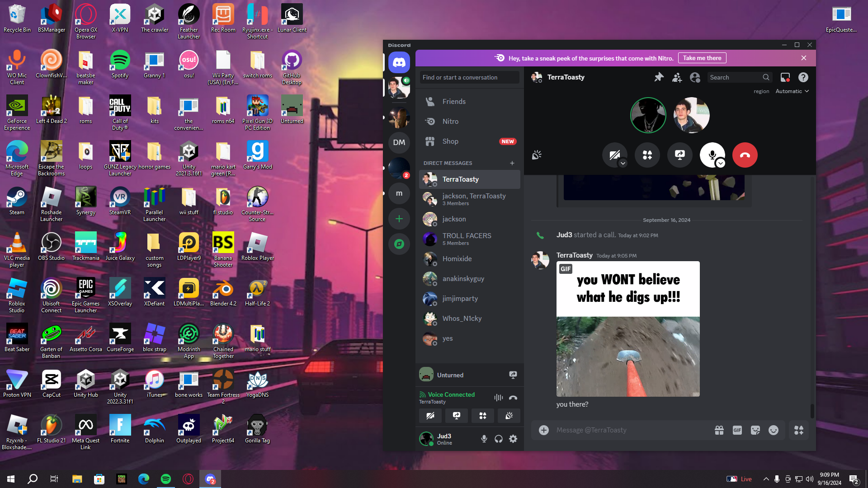
Task: Open user settings gear icon
Action: point(513,439)
